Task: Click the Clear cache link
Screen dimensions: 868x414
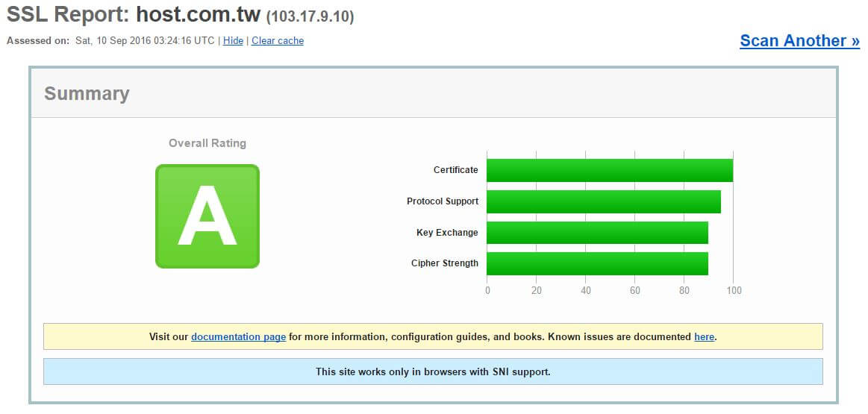Action: pyautogui.click(x=278, y=41)
